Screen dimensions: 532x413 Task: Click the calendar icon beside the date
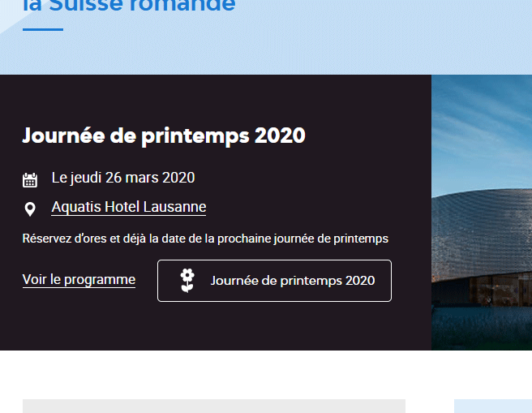point(30,179)
